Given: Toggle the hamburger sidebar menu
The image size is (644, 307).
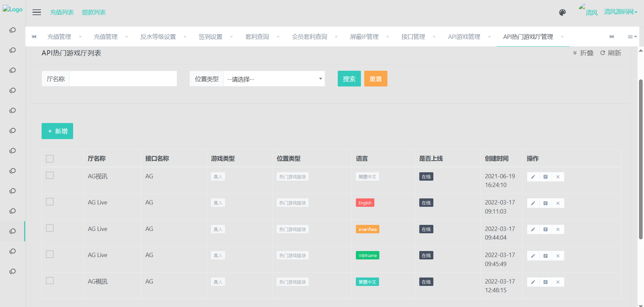Looking at the screenshot, I should [37, 12].
